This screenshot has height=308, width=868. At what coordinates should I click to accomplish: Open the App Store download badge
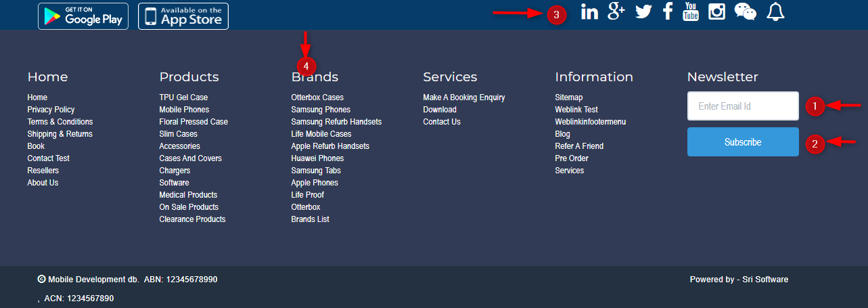[x=183, y=16]
